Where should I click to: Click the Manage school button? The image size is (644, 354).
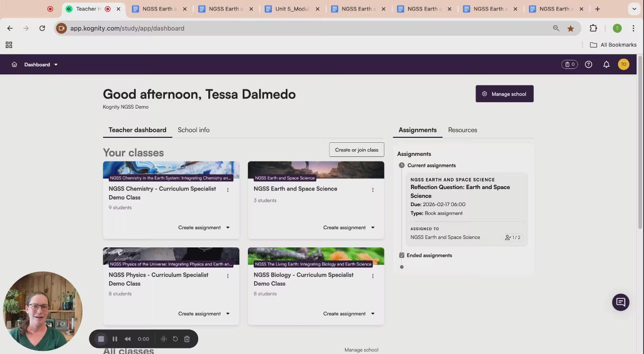(504, 94)
